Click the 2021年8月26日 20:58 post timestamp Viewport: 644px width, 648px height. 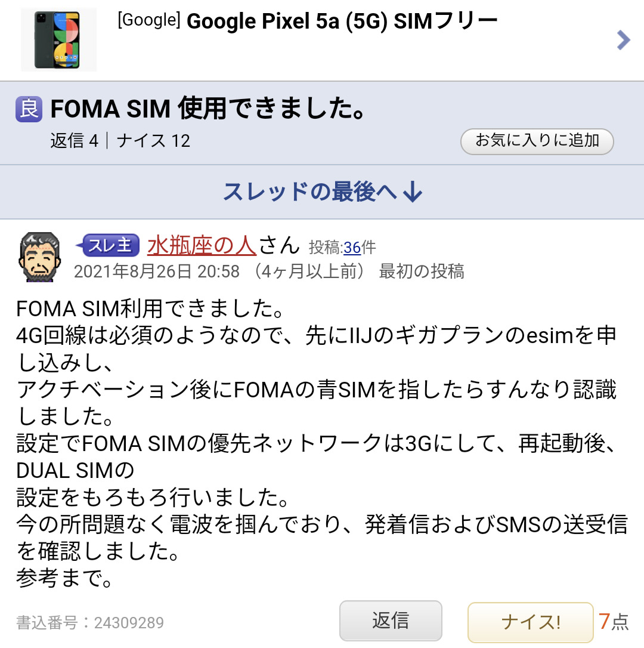pyautogui.click(x=157, y=271)
